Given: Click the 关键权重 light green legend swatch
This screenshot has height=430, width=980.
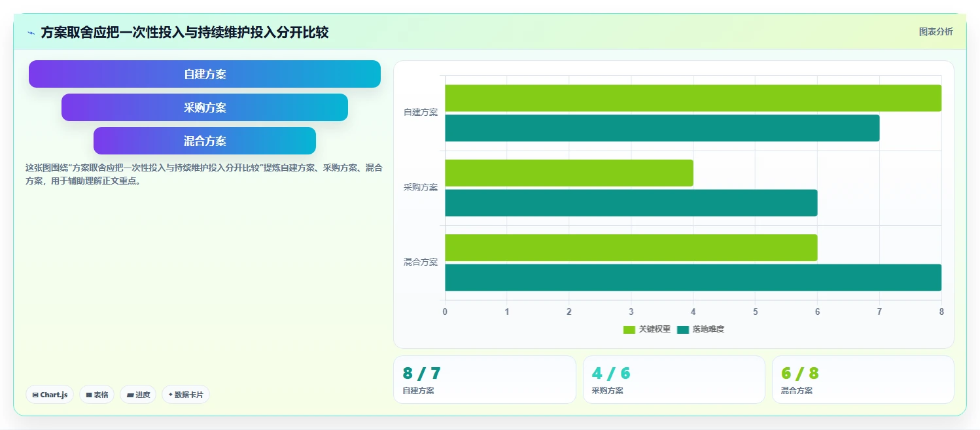Looking at the screenshot, I should tap(629, 329).
